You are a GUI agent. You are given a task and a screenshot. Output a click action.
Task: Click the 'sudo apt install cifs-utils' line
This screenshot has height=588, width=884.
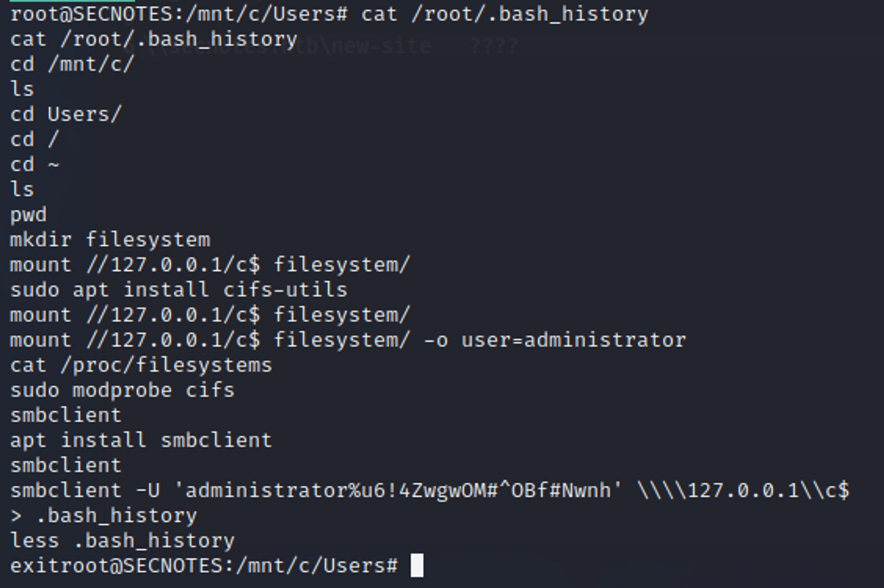(x=179, y=290)
